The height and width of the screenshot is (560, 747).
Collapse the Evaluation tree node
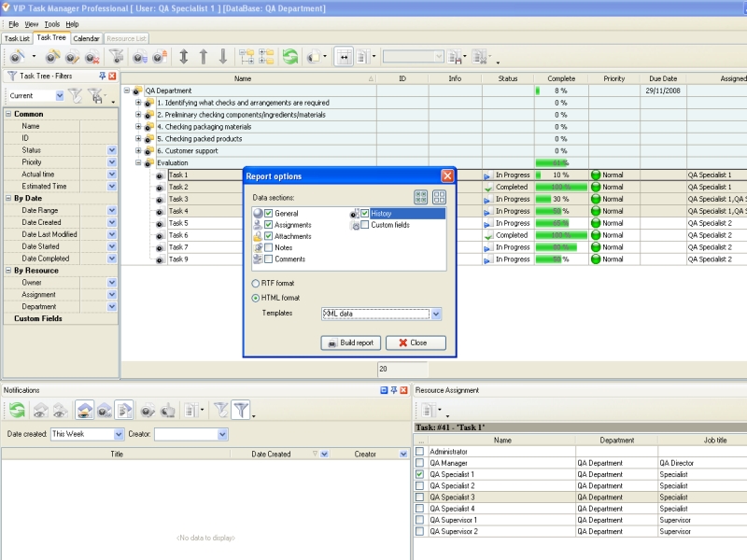(x=138, y=162)
